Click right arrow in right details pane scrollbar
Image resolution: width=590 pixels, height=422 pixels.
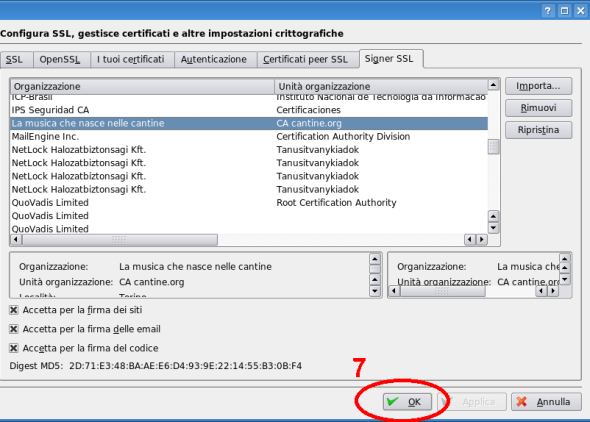coord(553,291)
